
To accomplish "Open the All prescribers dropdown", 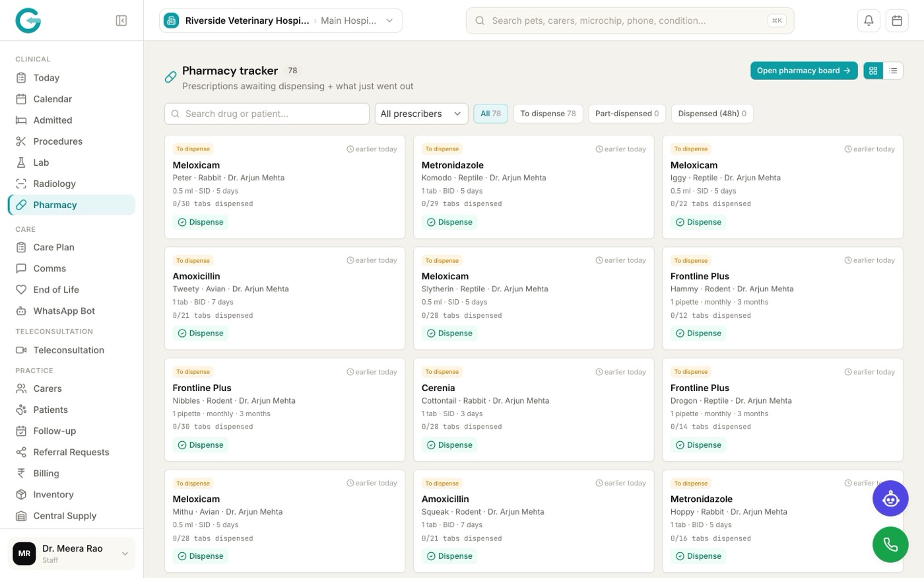I will point(421,114).
